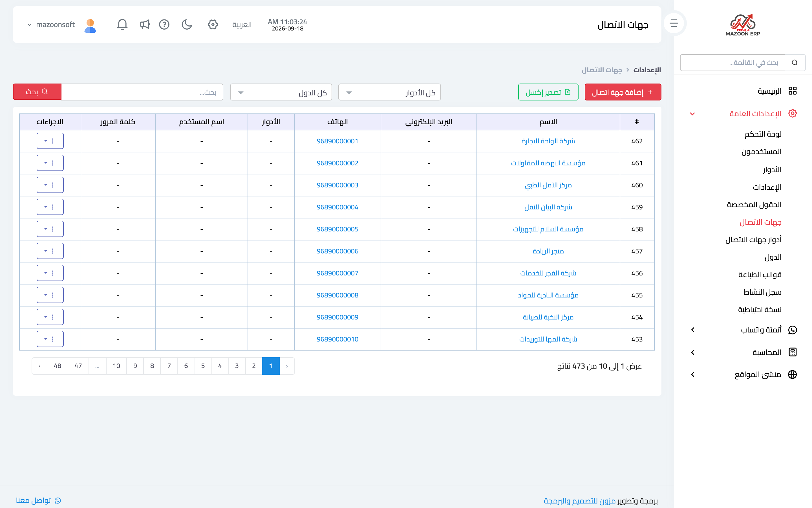Open mazoonsoft user dropdown
Image resolution: width=812 pixels, height=508 pixels.
[51, 25]
